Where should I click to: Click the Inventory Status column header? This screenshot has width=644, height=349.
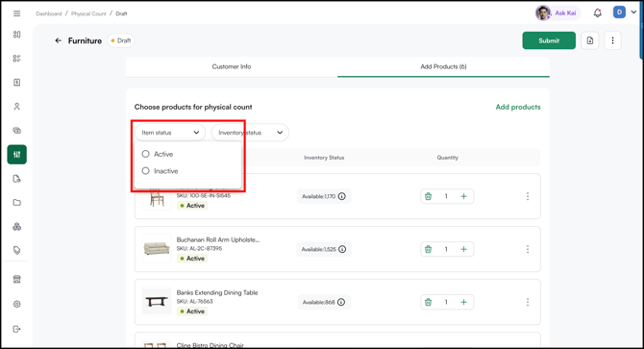click(324, 158)
